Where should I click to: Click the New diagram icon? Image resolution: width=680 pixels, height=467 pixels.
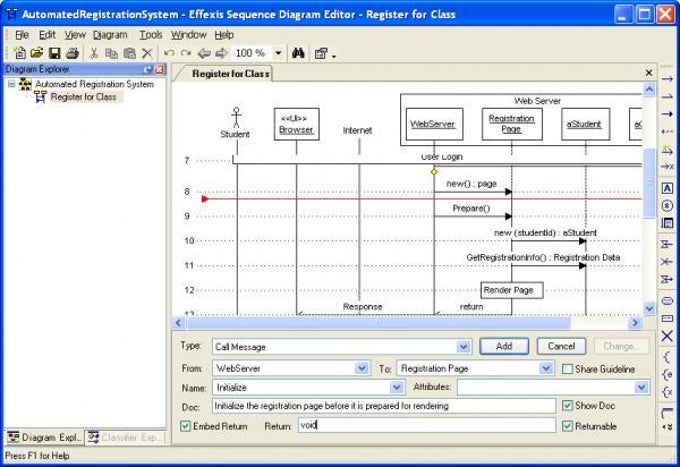(x=19, y=53)
